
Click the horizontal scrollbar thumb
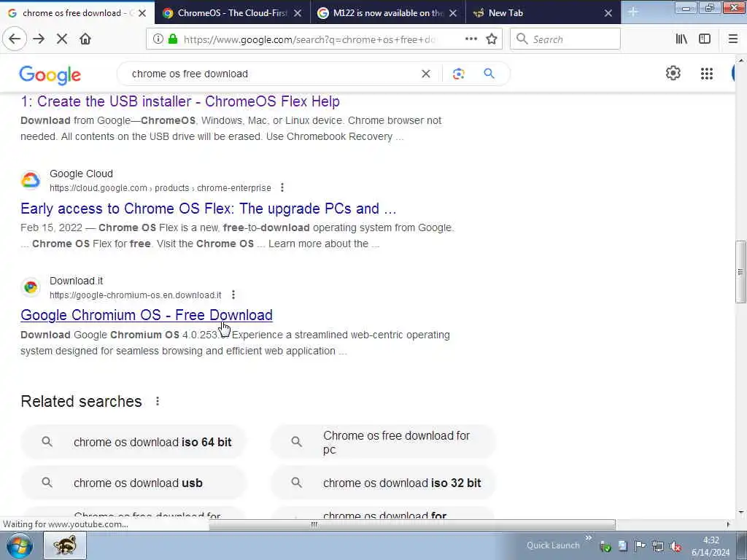[x=412, y=524]
